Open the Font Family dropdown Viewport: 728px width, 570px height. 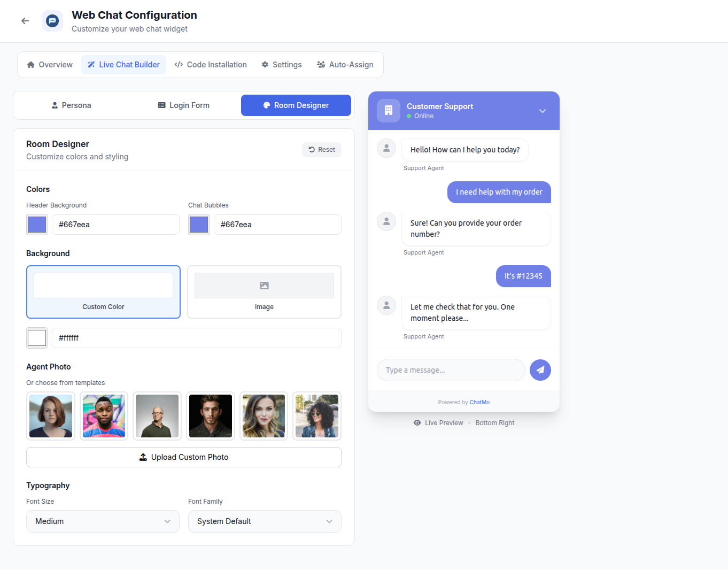coord(265,521)
